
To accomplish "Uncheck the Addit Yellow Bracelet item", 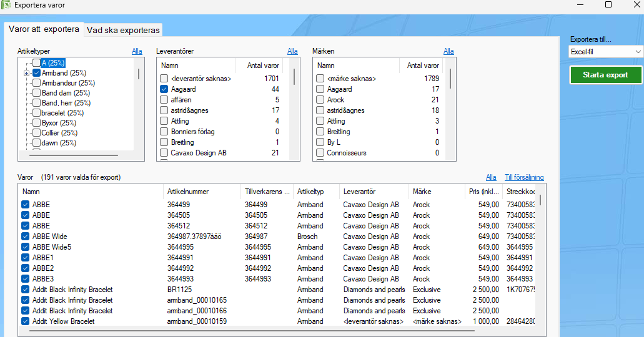I will 25,321.
